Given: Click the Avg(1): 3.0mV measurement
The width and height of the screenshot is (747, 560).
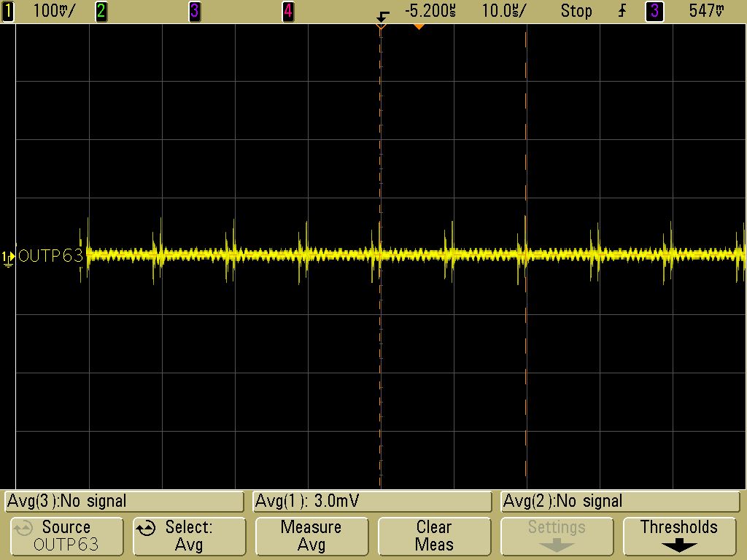Looking at the screenshot, I should click(372, 502).
